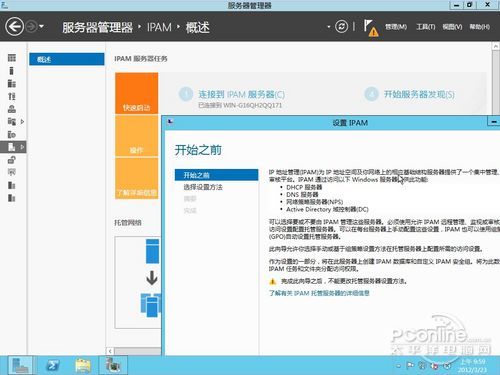Click the grouped servers graphic below the down arrow

point(151,305)
